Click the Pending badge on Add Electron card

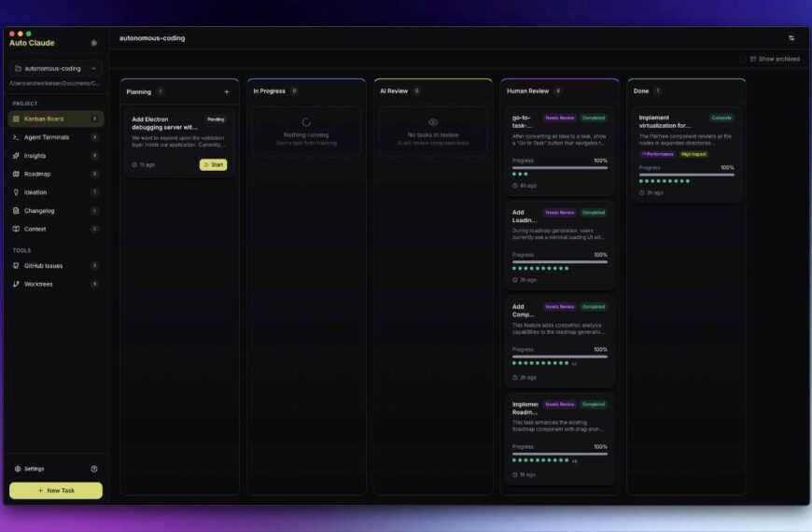point(216,119)
